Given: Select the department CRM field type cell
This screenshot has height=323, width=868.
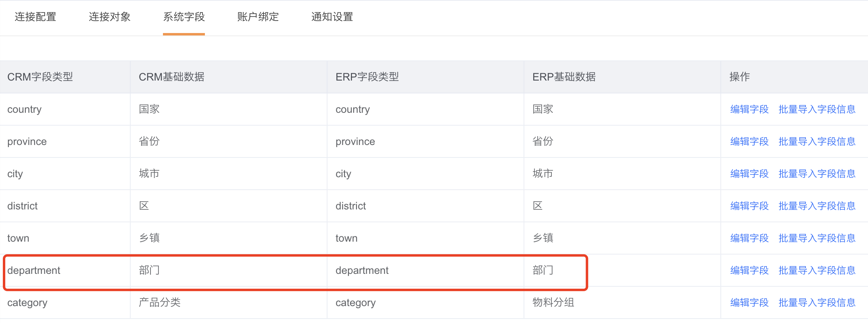Looking at the screenshot, I should click(34, 270).
